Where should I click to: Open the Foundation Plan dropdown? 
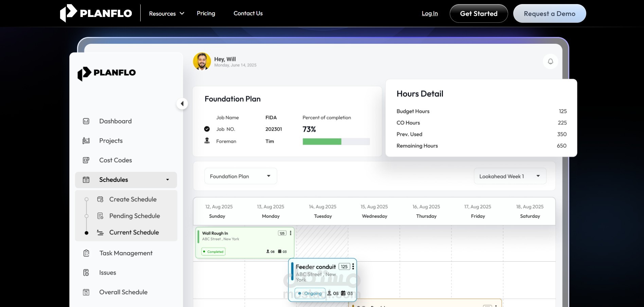[240, 176]
